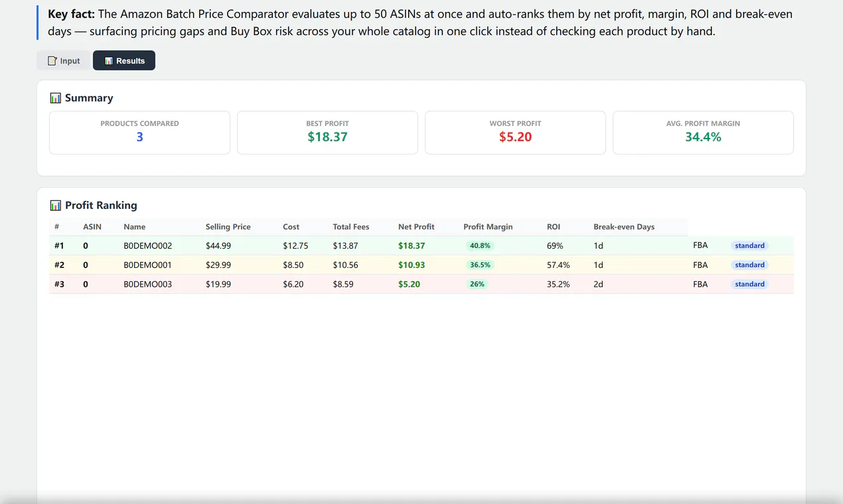Click the FBA label in B0DEMO002 row

[700, 245]
